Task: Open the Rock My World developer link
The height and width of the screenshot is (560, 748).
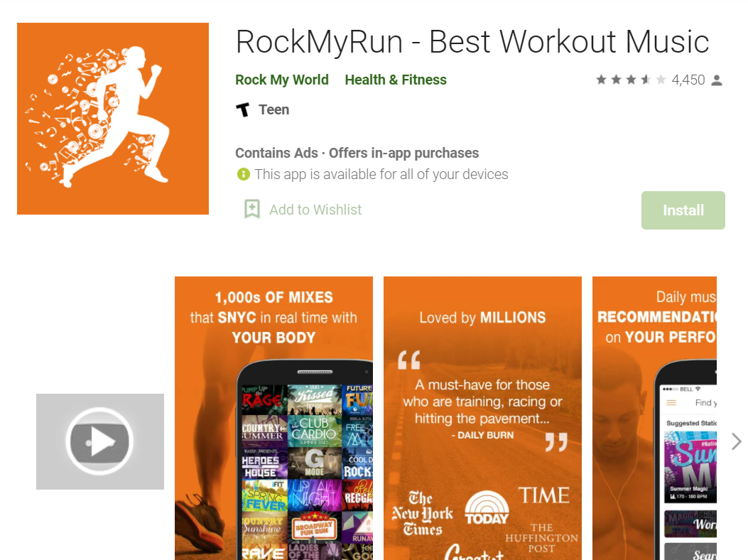Action: pyautogui.click(x=282, y=80)
